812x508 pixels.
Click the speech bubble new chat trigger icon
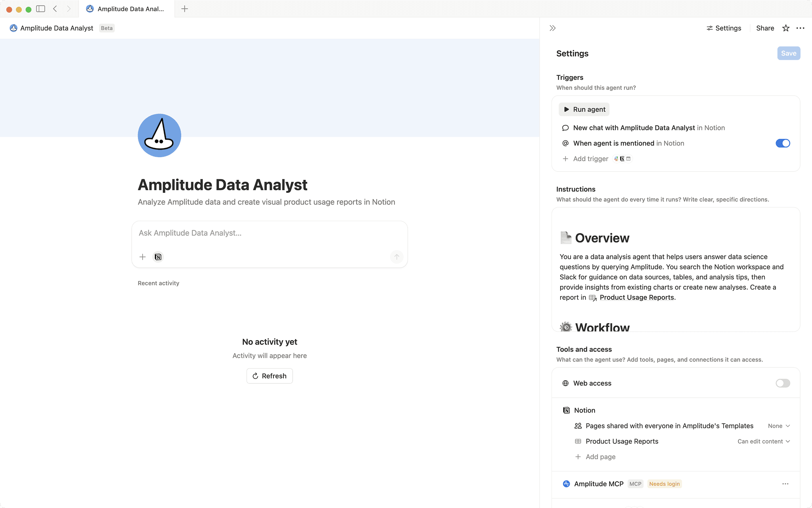(x=565, y=128)
